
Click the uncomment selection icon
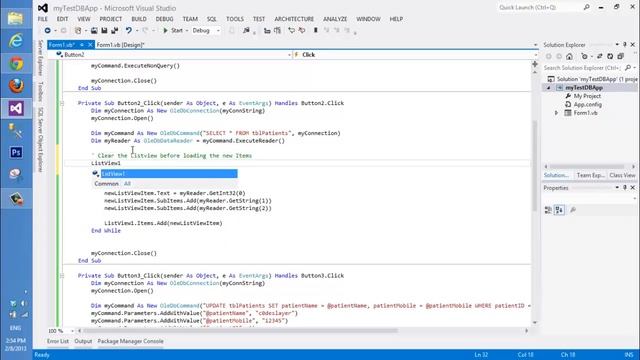coord(302,31)
